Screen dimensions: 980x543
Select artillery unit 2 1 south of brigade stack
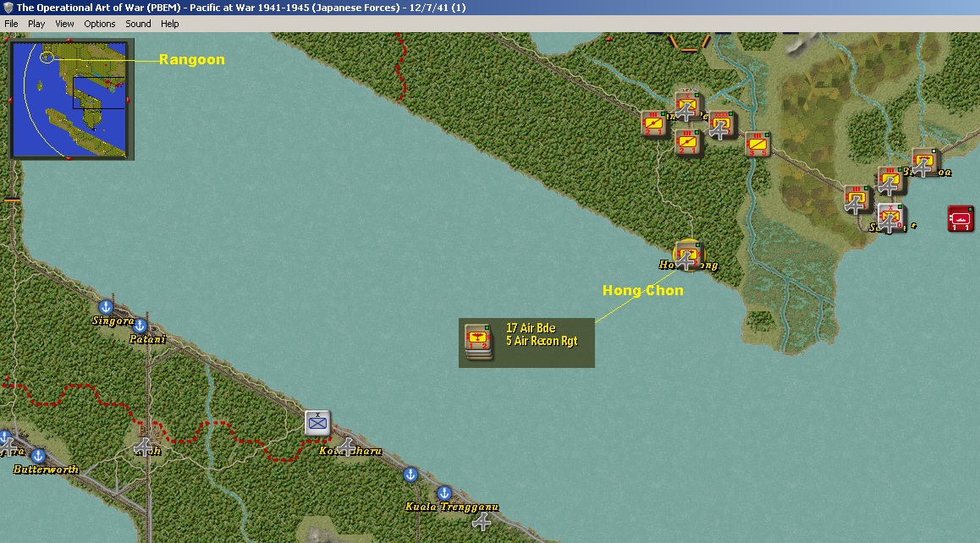point(687,142)
